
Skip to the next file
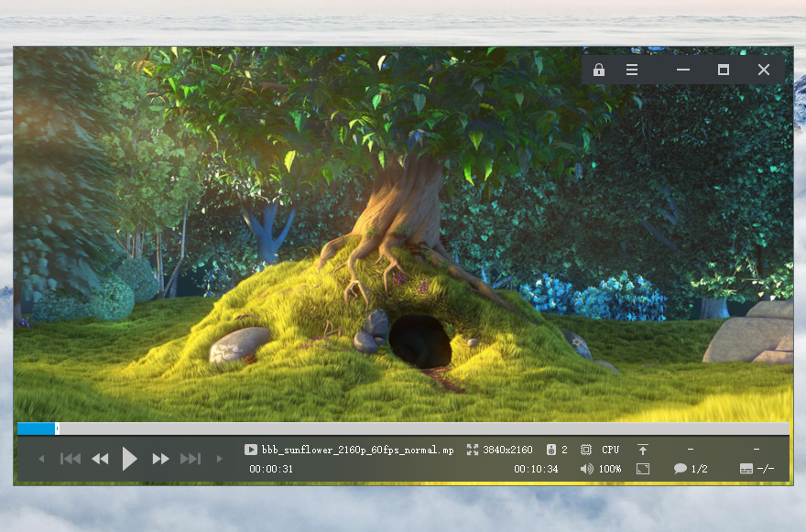pyautogui.click(x=191, y=459)
